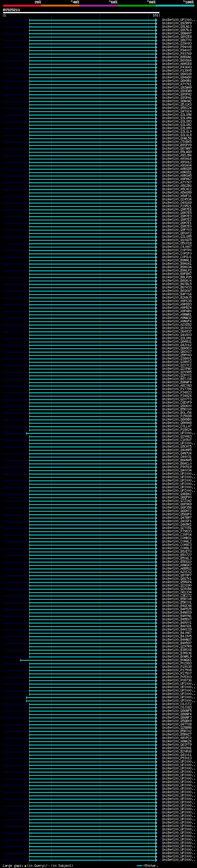The height and width of the screenshot is (868, 197).
Task: Select label UniRef100_P94008
Action: (x=177, y=47)
